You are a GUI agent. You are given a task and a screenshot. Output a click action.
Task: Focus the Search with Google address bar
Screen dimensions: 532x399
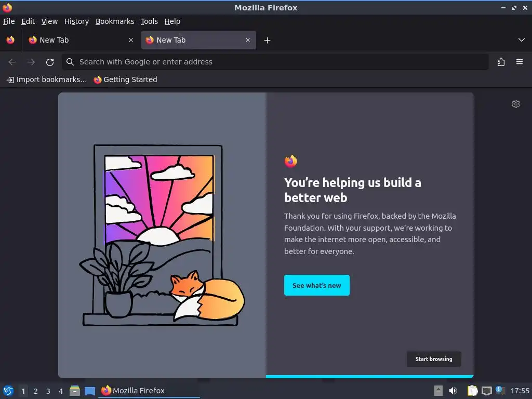(x=275, y=62)
